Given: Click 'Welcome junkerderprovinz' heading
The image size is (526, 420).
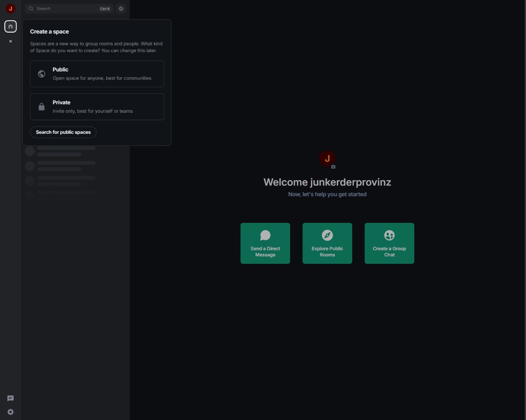Looking at the screenshot, I should tap(327, 182).
